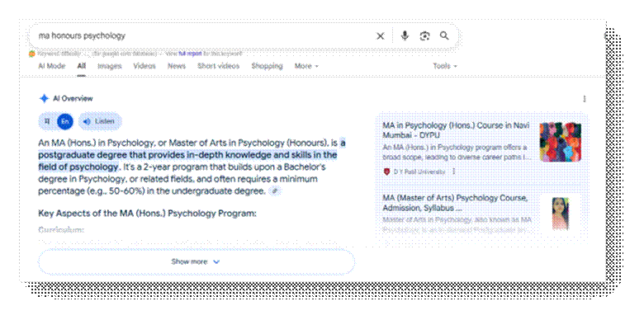Switch to the Images tab
644x320 pixels.
coord(109,66)
